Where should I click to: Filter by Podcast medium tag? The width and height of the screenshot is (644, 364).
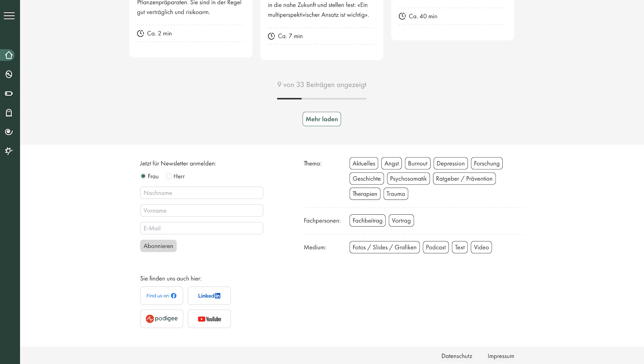436,247
